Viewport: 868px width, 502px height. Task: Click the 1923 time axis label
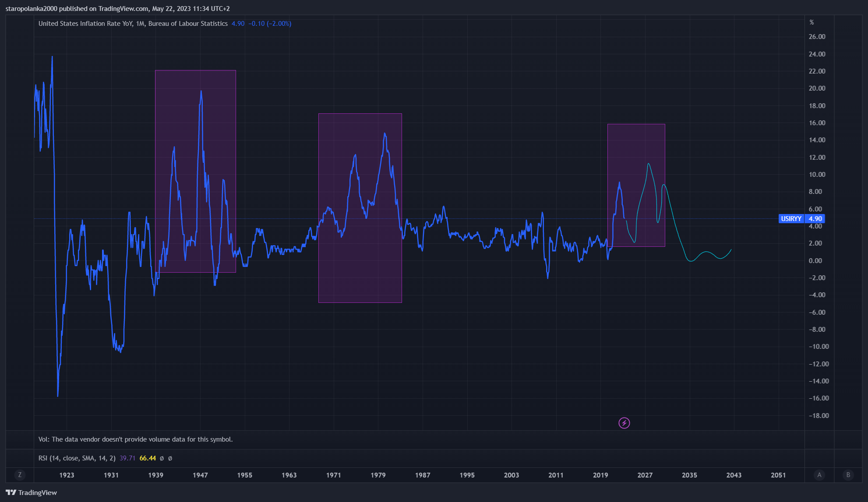point(67,475)
